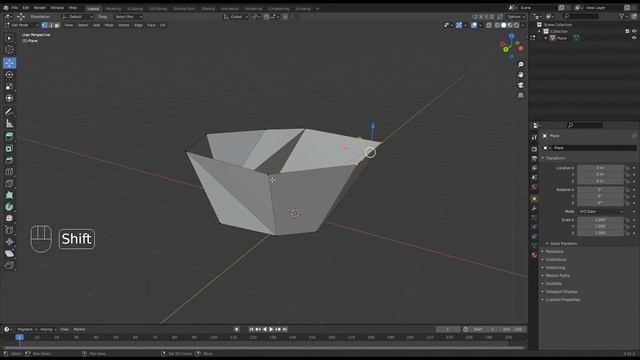Hide the Plane object in outliner
The width and height of the screenshot is (640, 360).
[x=634, y=38]
